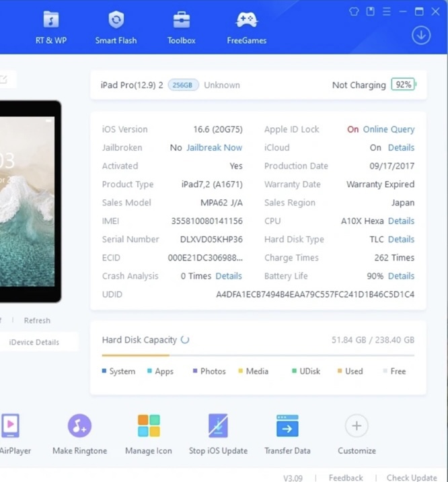Open CPU Details link
Image resolution: width=448 pixels, height=482 pixels.
401,221
